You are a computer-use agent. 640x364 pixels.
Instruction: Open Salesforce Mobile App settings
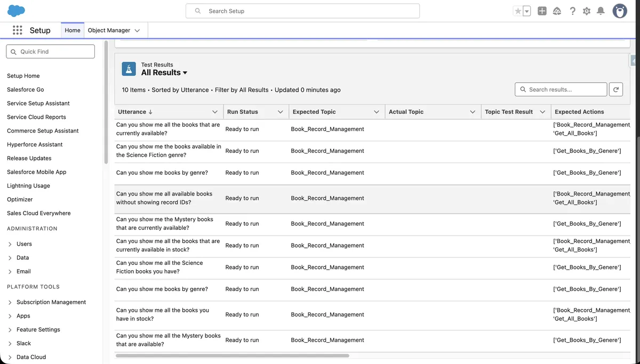coord(36,172)
